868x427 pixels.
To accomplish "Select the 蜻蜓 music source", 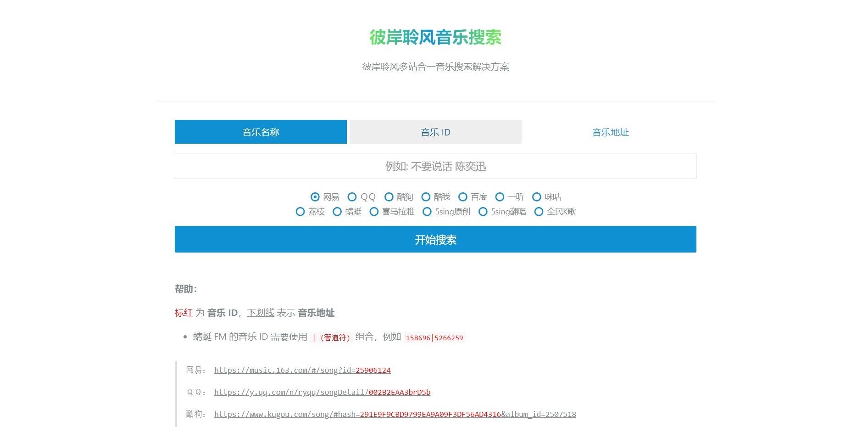I will coord(337,212).
